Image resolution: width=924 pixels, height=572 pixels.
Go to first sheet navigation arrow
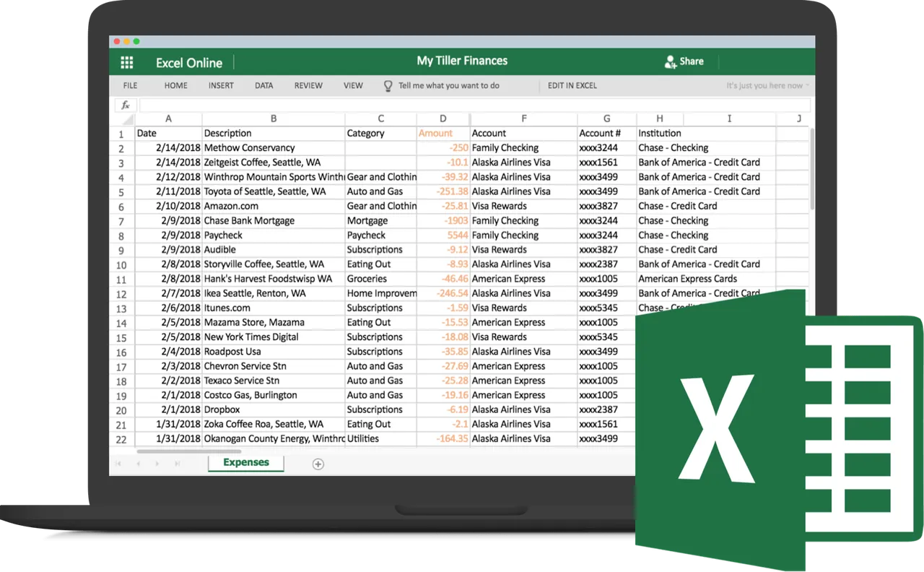tap(119, 464)
